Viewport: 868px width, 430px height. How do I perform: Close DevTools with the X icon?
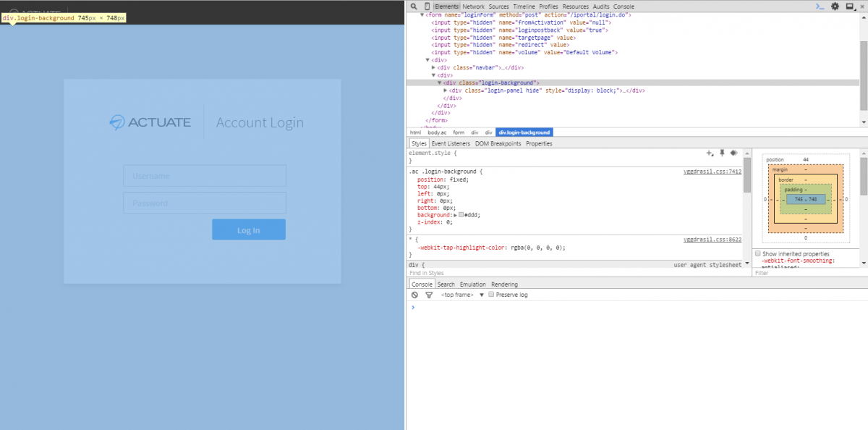point(861,6)
